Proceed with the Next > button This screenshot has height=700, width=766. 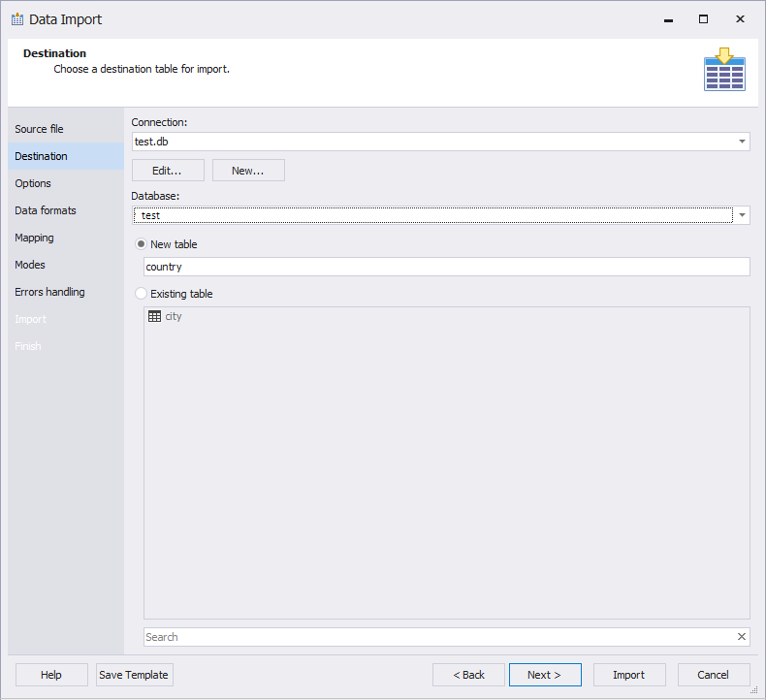click(x=545, y=675)
